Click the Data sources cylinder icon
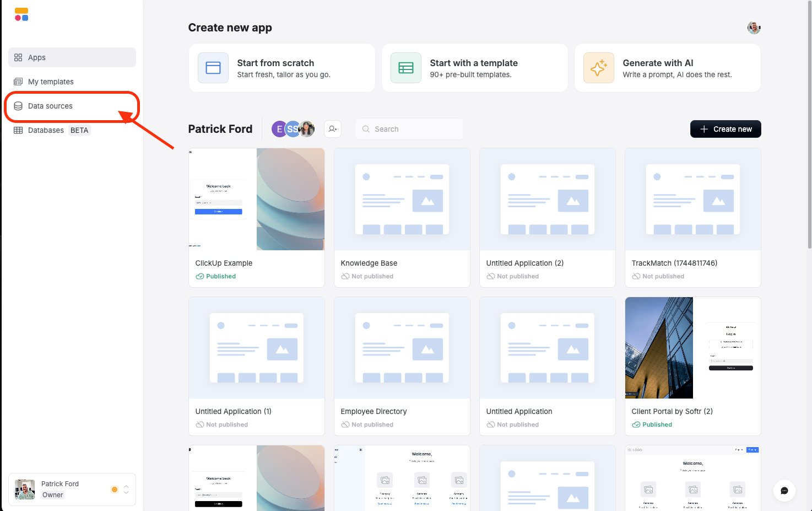 (x=18, y=106)
